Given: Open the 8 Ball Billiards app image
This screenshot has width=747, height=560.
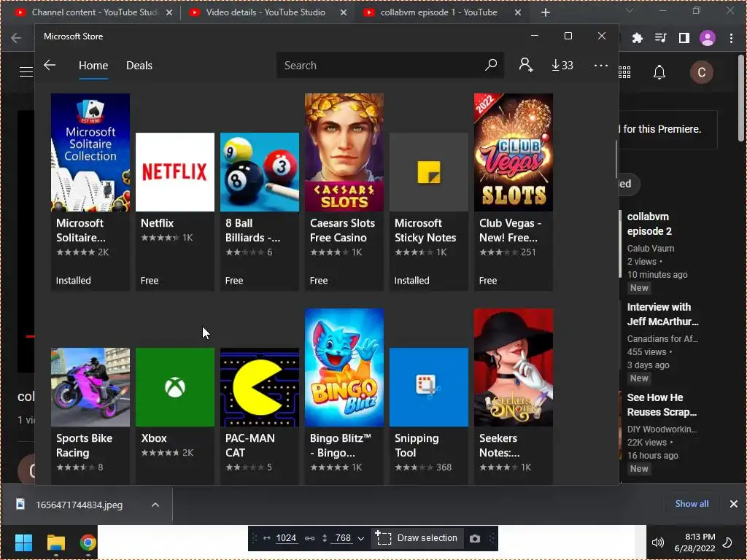Looking at the screenshot, I should click(x=260, y=172).
